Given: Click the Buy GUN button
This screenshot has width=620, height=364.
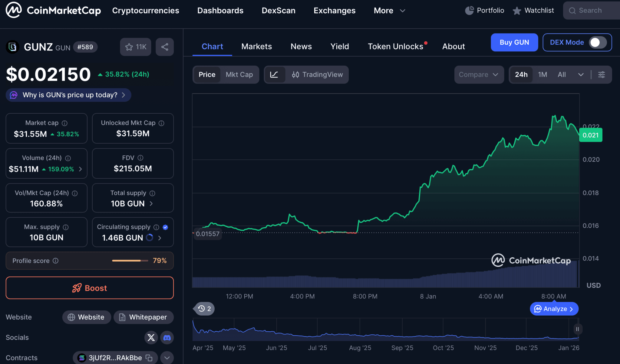Looking at the screenshot, I should click(514, 42).
